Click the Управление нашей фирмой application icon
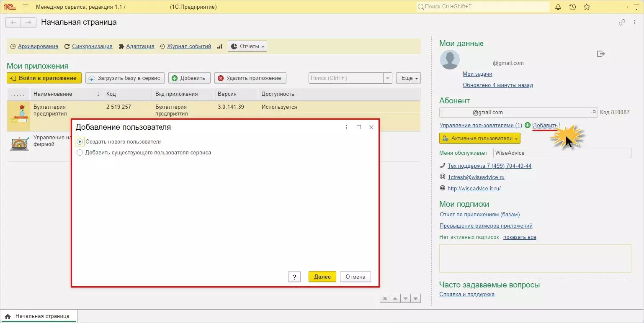The height and width of the screenshot is (323, 644). 19,144
